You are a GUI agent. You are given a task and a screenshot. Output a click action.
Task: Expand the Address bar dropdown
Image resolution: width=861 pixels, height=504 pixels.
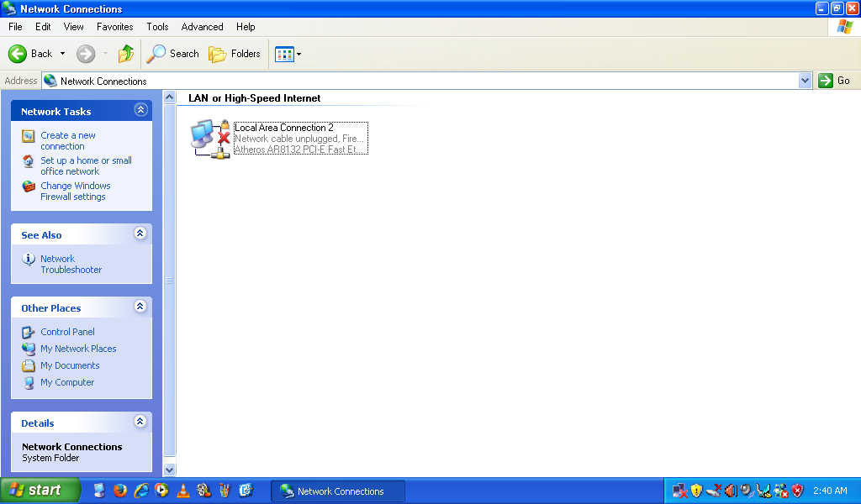point(805,81)
